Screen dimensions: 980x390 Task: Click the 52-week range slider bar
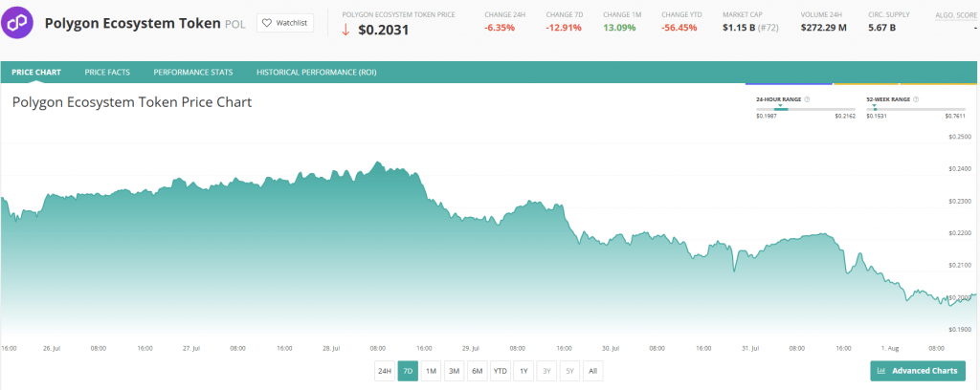coord(914,109)
